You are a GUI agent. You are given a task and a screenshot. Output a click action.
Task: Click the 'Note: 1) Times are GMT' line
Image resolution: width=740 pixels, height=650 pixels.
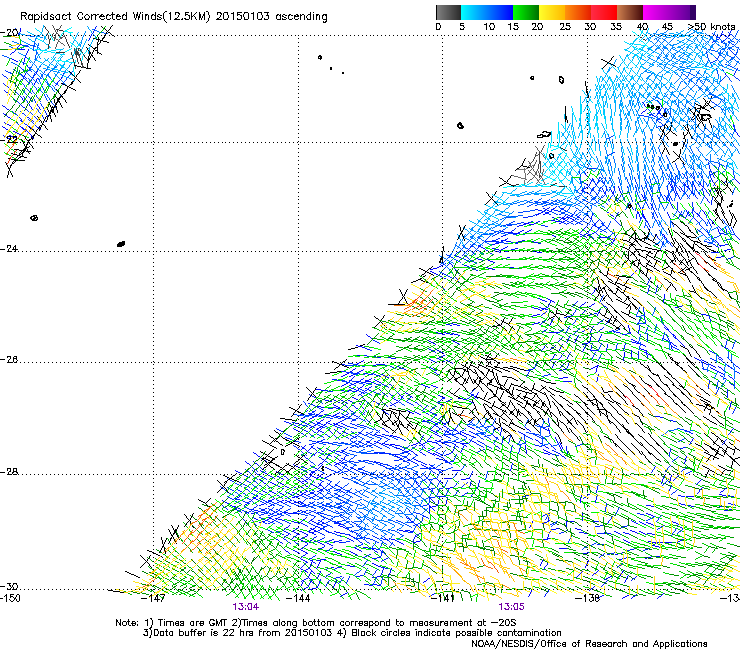[316, 623]
